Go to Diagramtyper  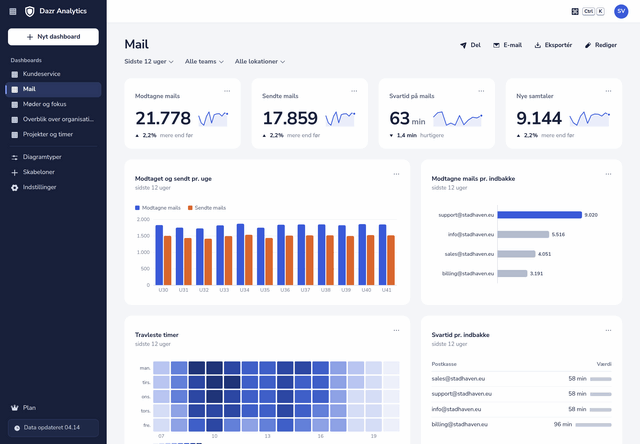[53, 157]
